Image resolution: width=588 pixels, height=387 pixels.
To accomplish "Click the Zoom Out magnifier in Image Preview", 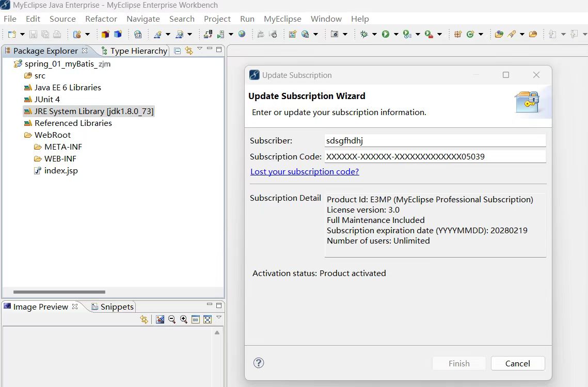I will (172, 319).
